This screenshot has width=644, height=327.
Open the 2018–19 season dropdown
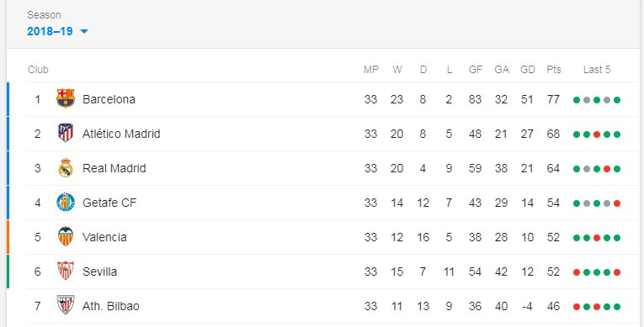[x=57, y=31]
